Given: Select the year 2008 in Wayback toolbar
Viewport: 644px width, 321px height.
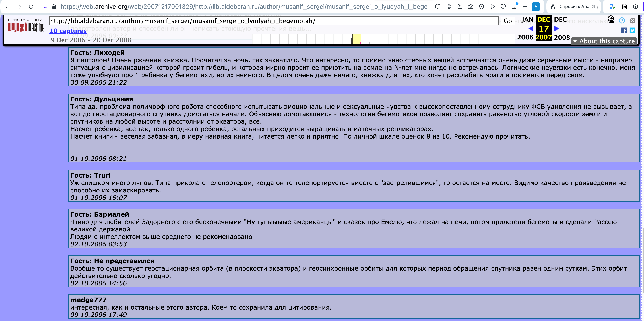Looking at the screenshot, I should pos(562,38).
